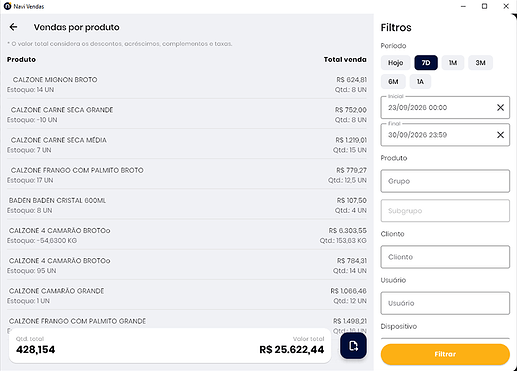The width and height of the screenshot is (517, 371).
Task: Click the Total venda column header
Action: click(x=345, y=59)
